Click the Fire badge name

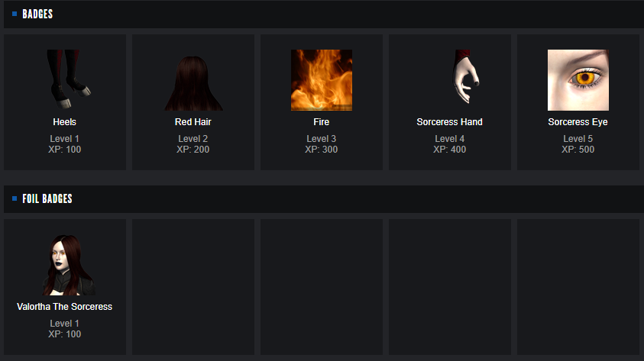(x=321, y=122)
